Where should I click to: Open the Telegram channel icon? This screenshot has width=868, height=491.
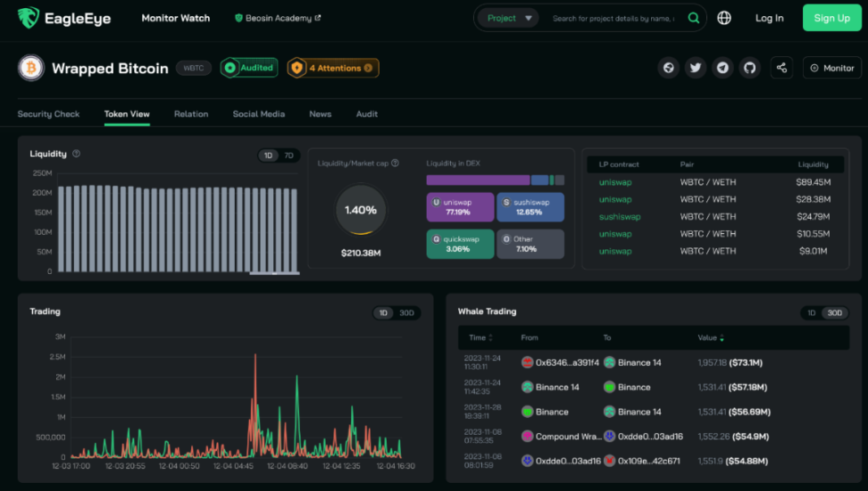[x=722, y=68]
